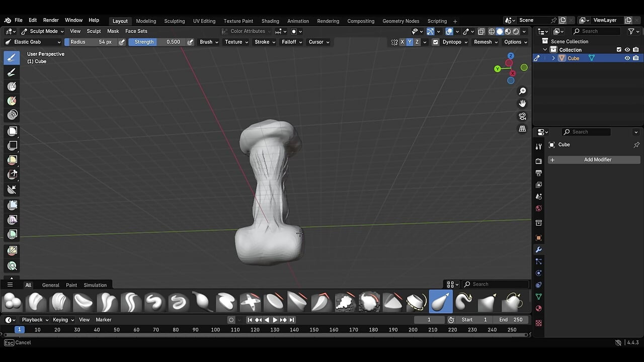Hide Cube in viewport eye icon
The width and height of the screenshot is (644, 362).
click(x=627, y=58)
